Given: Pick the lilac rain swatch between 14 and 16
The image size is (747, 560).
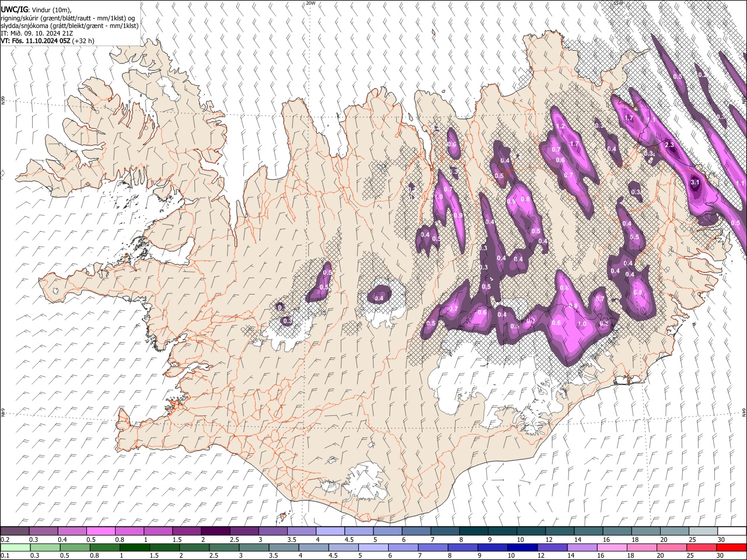Looking at the screenshot, I should coord(582,548).
